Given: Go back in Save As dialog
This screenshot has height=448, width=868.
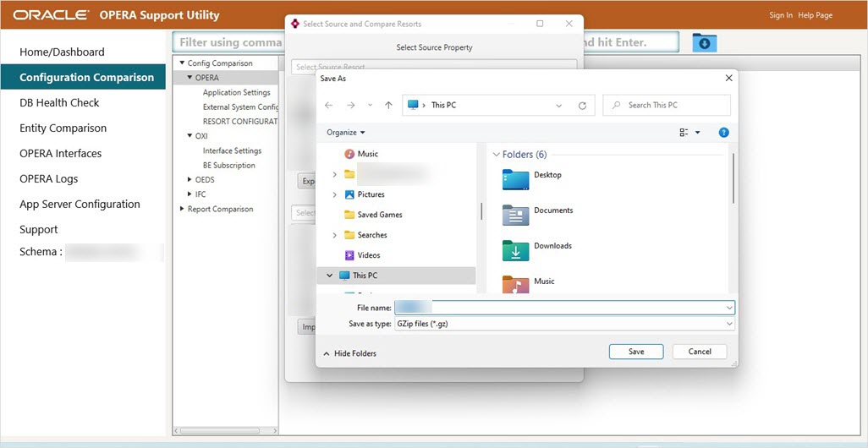Looking at the screenshot, I should 329,105.
